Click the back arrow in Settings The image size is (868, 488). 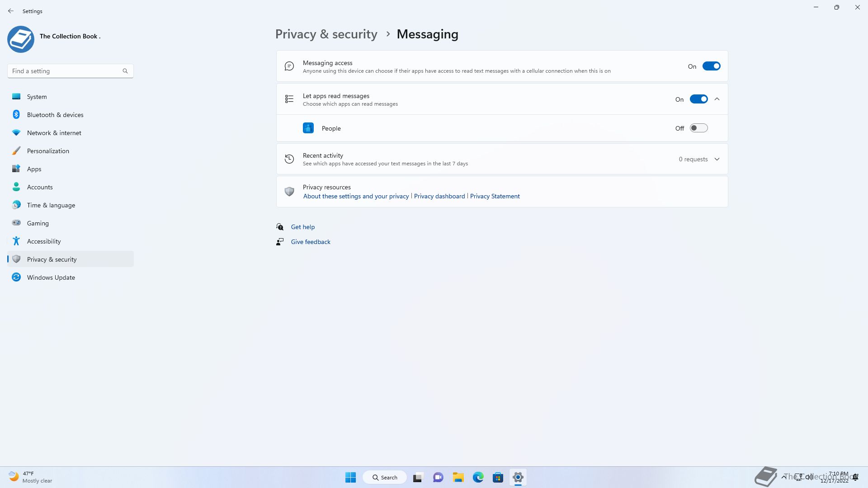point(11,11)
